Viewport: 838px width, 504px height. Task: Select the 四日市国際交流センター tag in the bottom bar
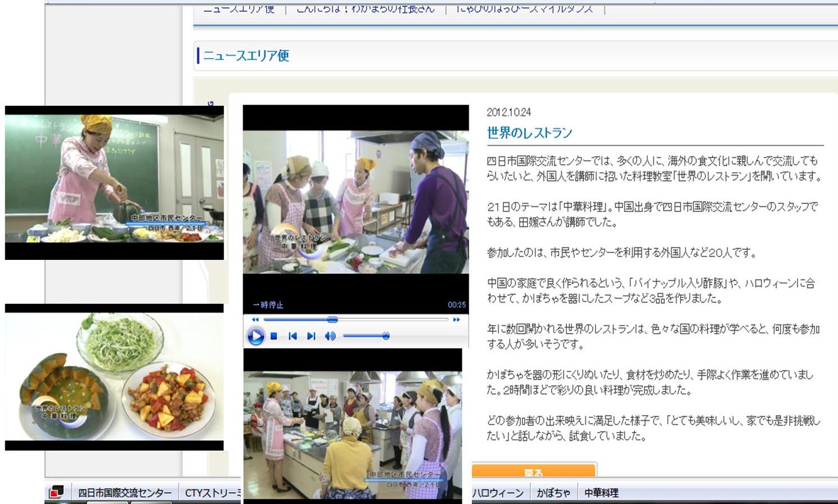click(125, 493)
